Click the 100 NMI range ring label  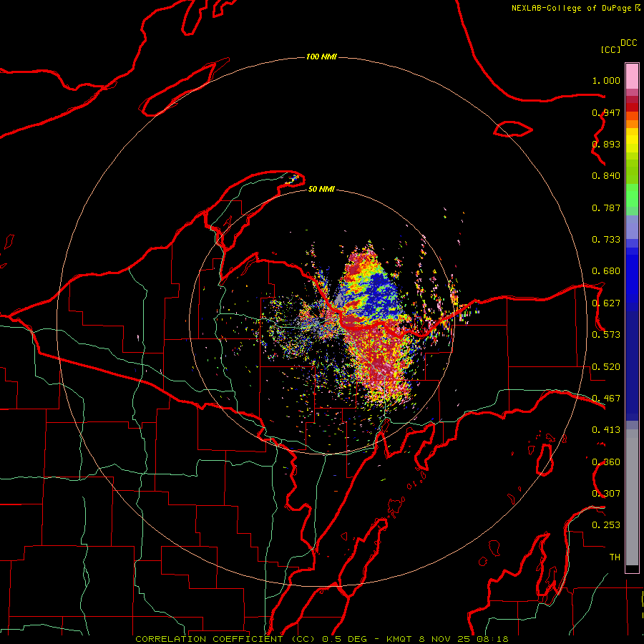click(x=321, y=57)
